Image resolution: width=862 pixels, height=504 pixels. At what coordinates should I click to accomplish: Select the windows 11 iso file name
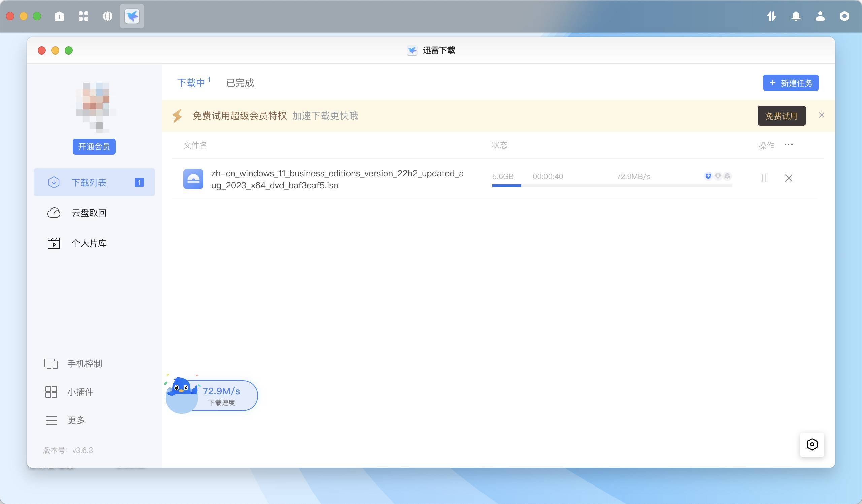[x=337, y=179]
